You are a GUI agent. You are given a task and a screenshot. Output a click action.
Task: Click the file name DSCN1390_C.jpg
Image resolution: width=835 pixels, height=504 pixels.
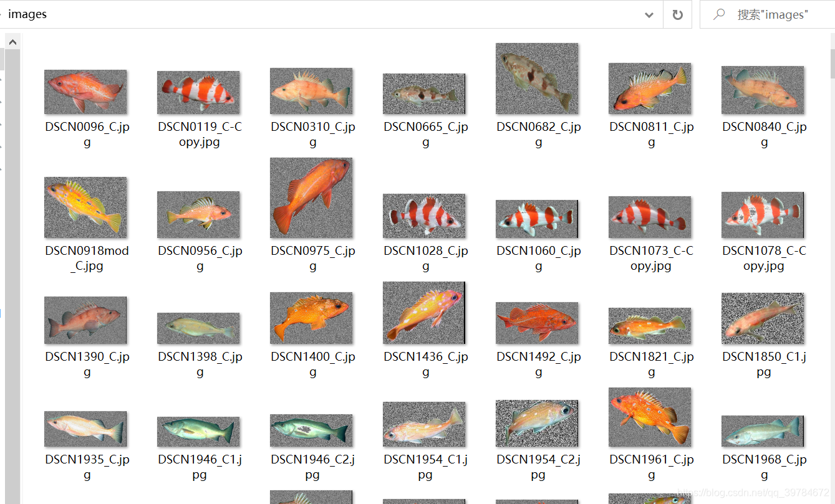point(87,364)
